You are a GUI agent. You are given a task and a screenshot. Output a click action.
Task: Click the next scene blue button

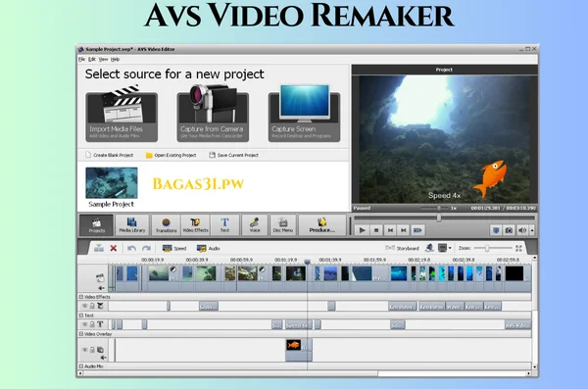point(417,230)
